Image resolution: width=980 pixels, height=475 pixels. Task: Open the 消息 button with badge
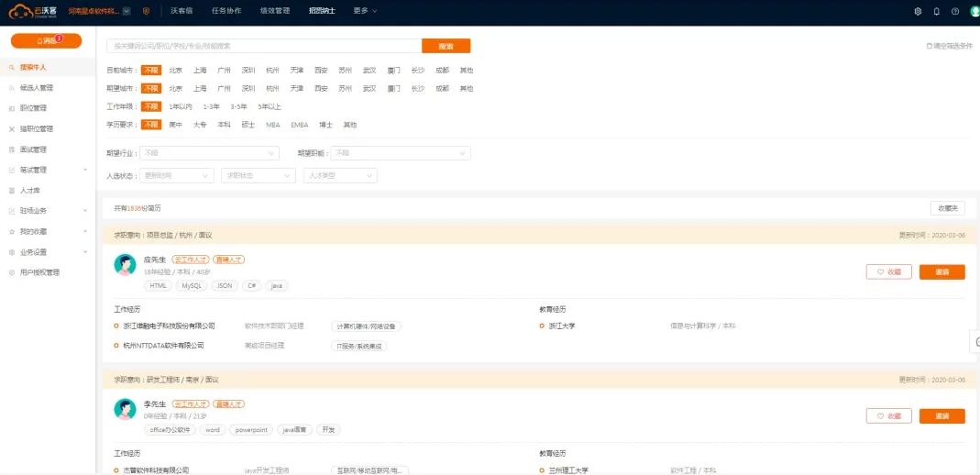coord(46,40)
